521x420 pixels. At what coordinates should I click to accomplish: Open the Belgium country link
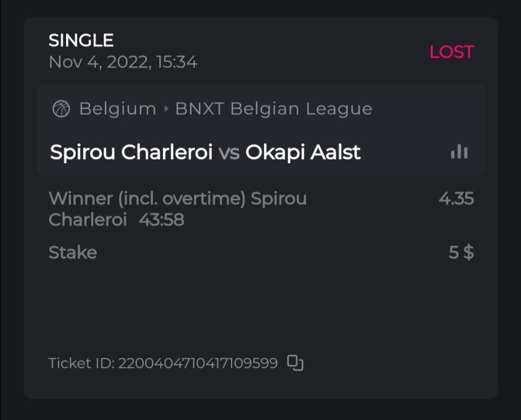(x=118, y=109)
